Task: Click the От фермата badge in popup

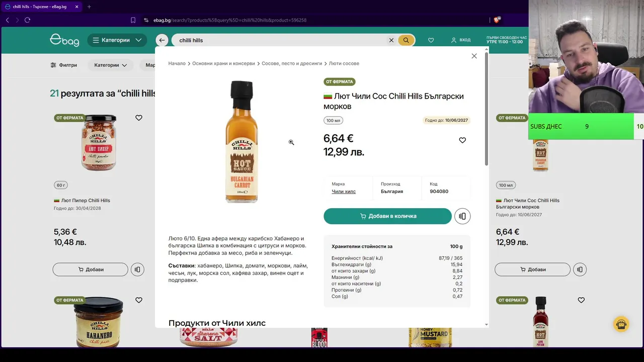Action: point(340,81)
